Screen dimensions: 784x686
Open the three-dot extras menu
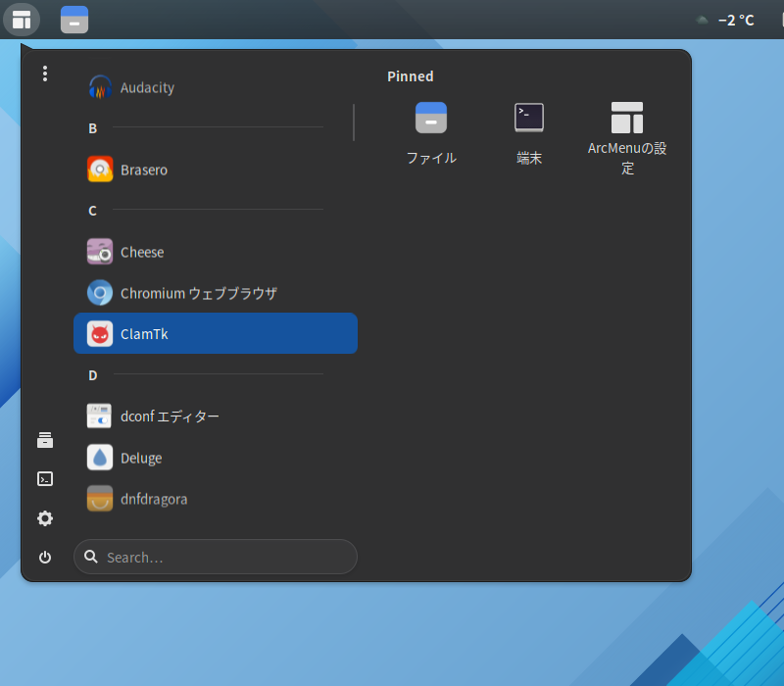(x=45, y=73)
